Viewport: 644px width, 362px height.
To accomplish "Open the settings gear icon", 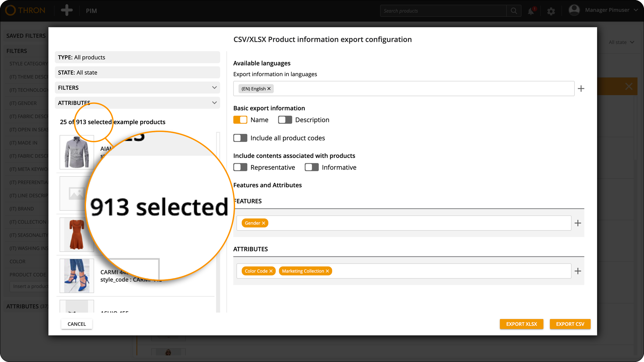I will (x=551, y=12).
